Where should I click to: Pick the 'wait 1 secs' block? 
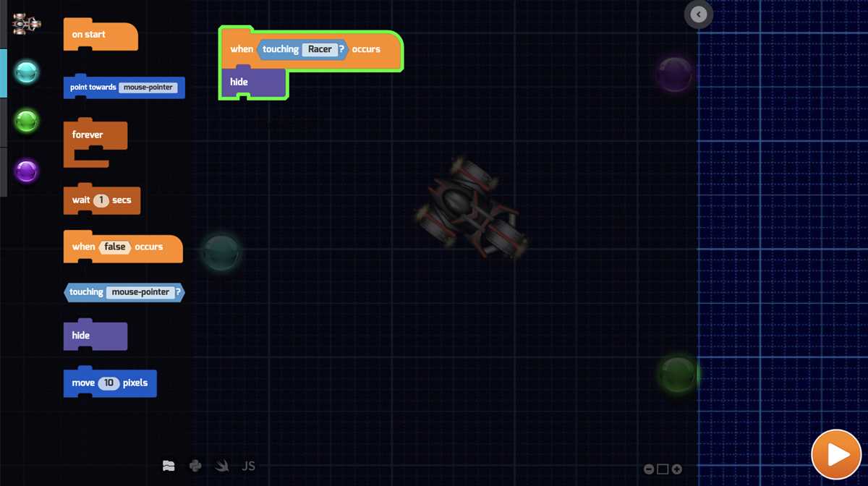(102, 200)
